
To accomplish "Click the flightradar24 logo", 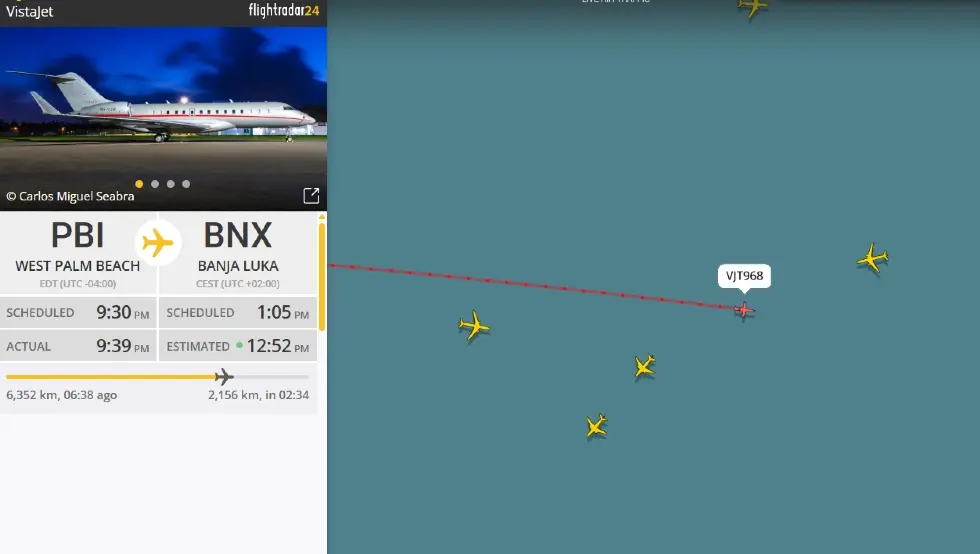I will (284, 10).
